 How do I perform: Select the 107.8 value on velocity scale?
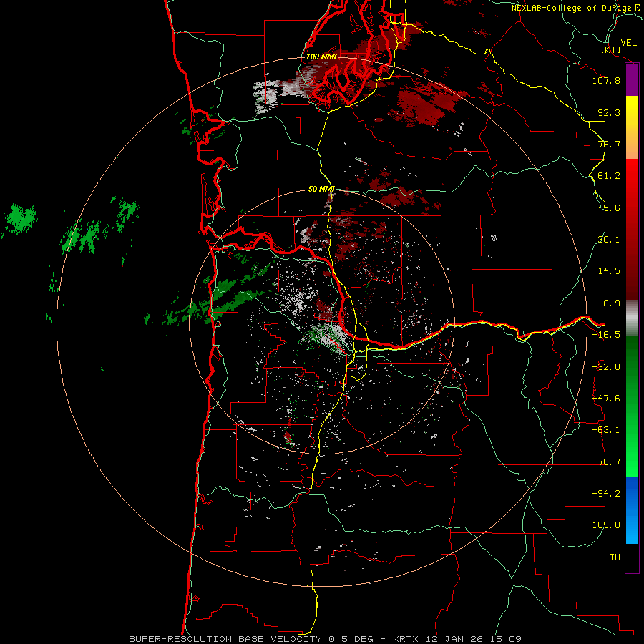606,80
